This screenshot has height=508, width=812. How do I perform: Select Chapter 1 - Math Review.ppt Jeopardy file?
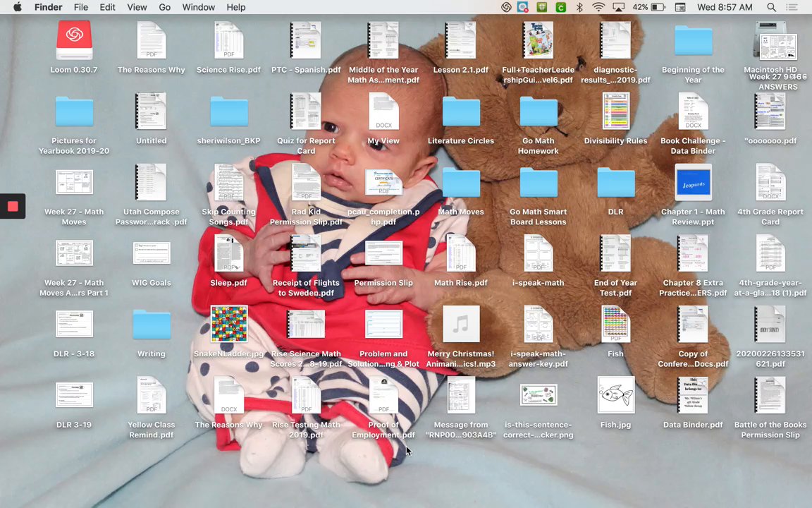693,183
